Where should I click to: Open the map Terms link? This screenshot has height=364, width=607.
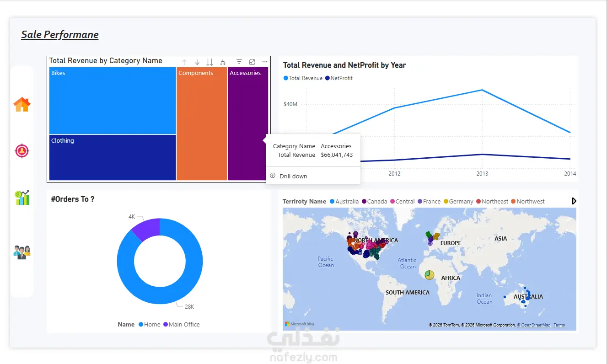click(x=559, y=325)
